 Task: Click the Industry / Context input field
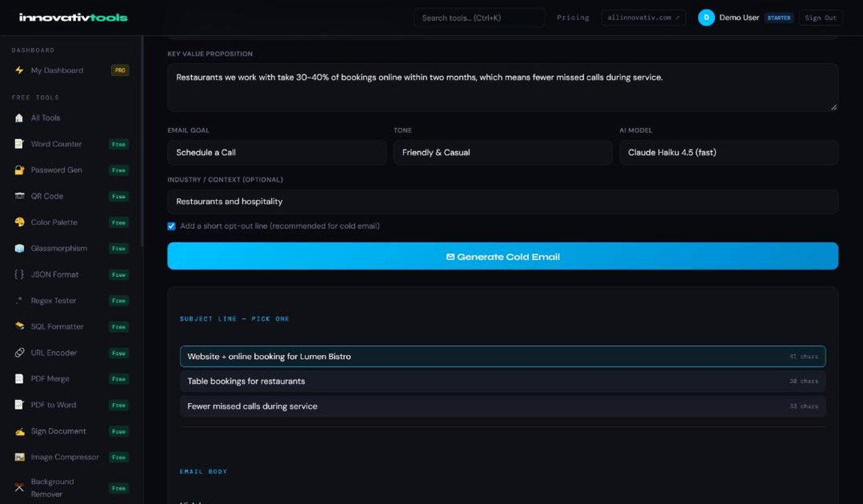[503, 201]
